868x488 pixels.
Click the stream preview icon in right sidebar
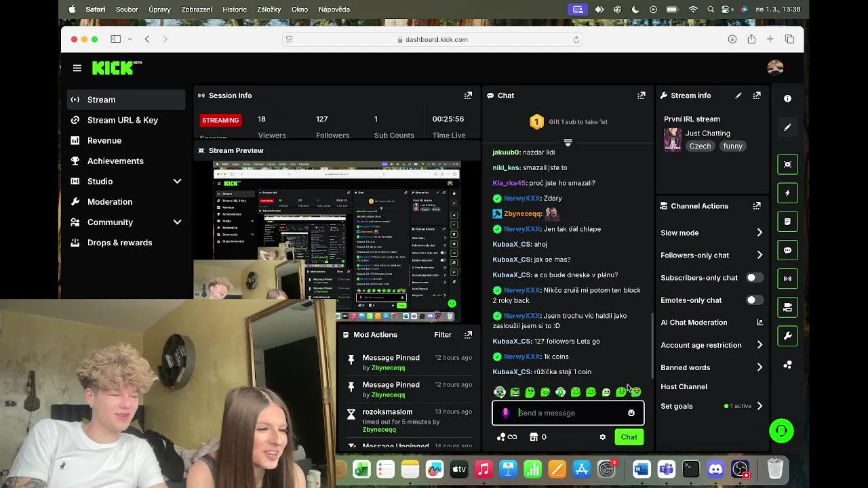click(787, 164)
